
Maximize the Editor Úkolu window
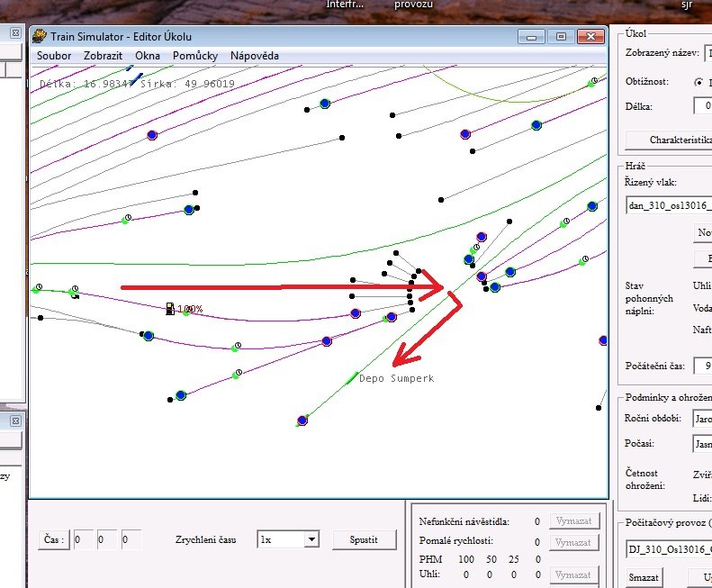pos(561,36)
